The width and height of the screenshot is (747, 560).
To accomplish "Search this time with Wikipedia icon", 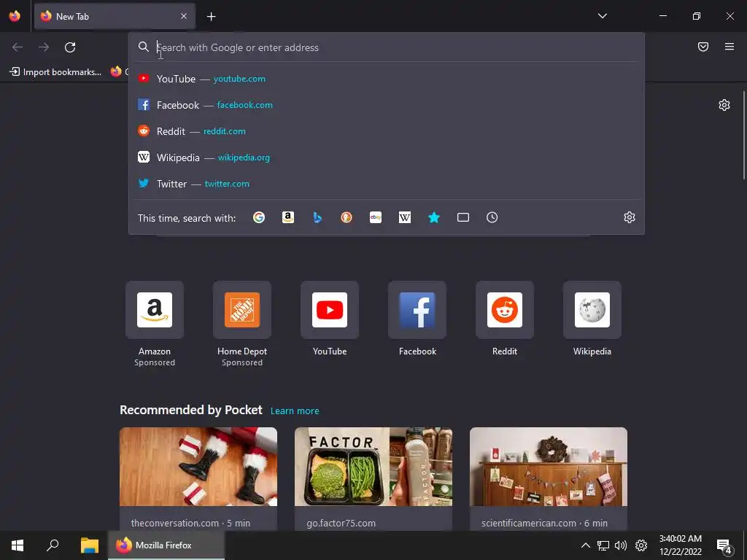I will pyautogui.click(x=404, y=217).
